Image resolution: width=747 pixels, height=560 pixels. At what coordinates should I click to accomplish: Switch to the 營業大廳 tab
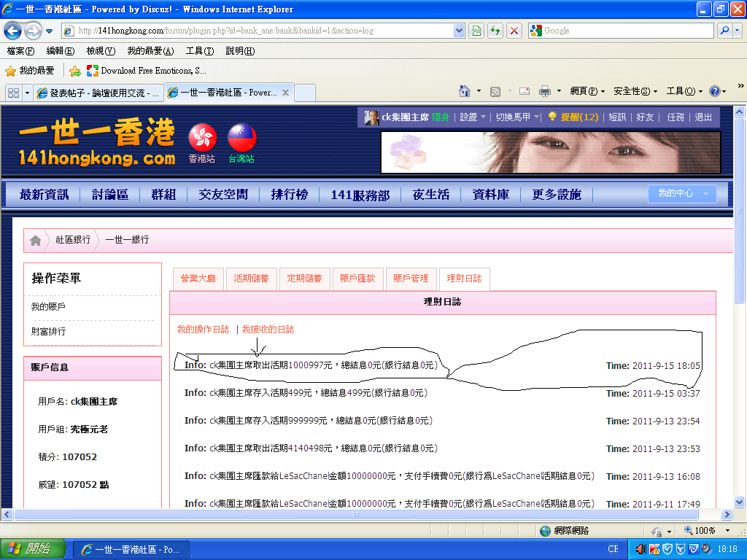pos(197,278)
